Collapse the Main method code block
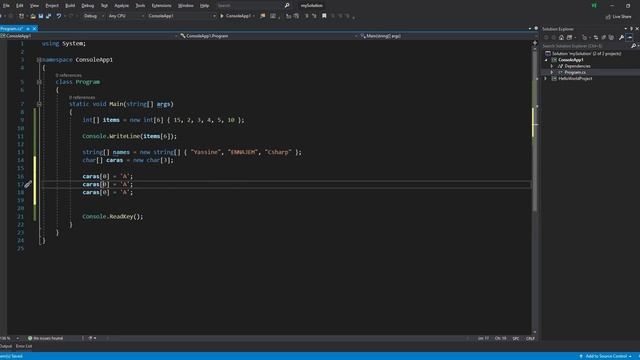Viewport: 640px width, 360px height. point(39,104)
